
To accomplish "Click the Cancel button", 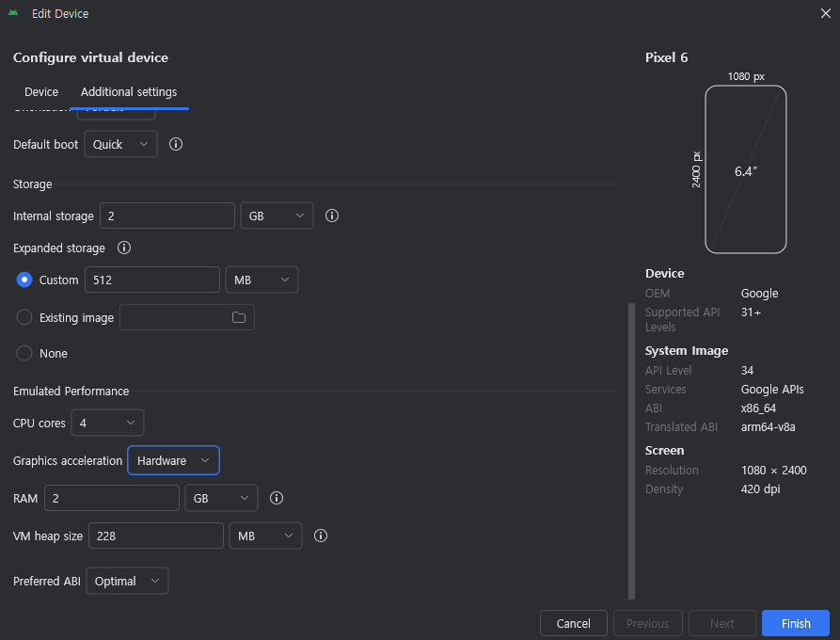I will 573,623.
